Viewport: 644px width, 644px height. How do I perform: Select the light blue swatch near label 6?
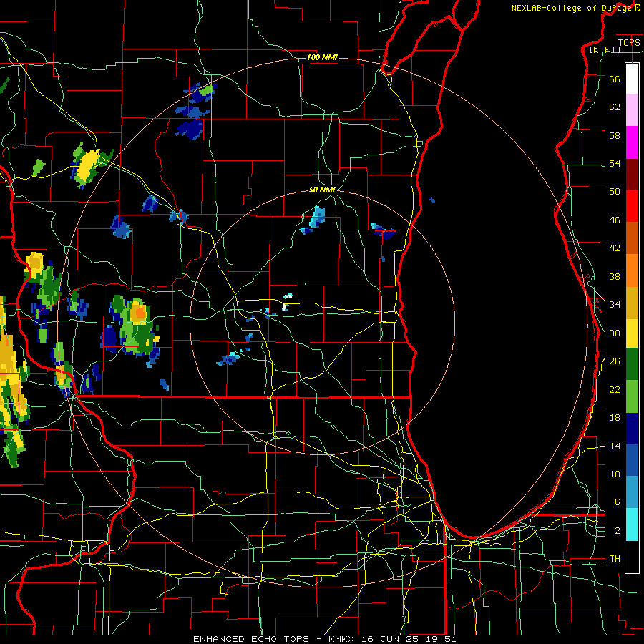point(632,492)
